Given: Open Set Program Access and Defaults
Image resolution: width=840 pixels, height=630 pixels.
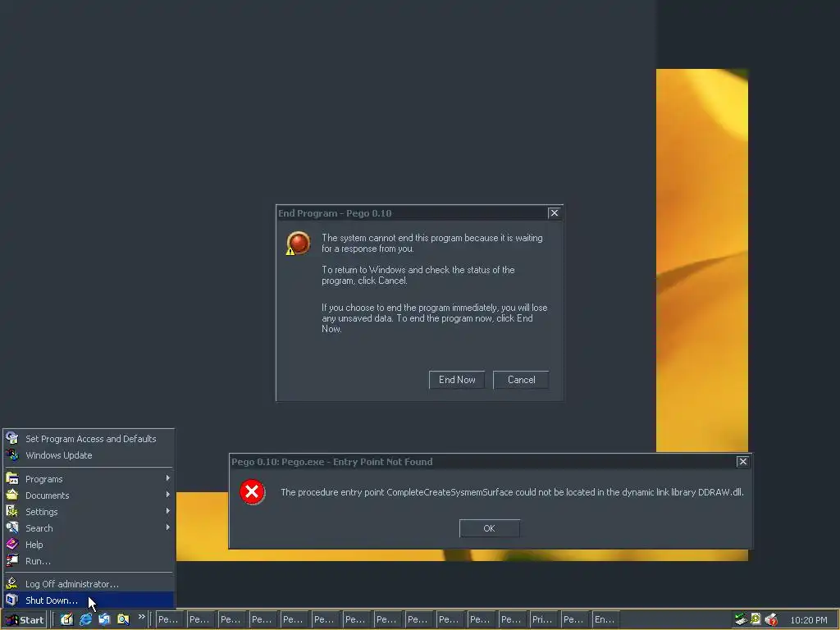Looking at the screenshot, I should tap(89, 438).
